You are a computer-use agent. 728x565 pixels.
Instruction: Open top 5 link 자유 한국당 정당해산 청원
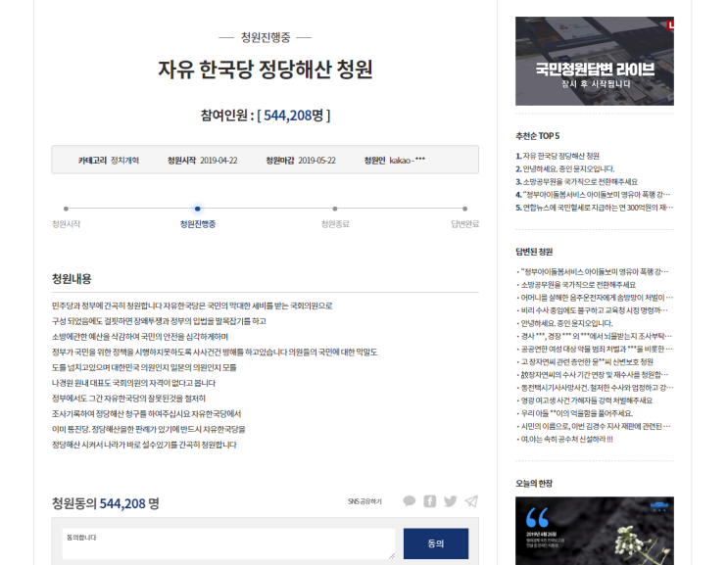[x=560, y=156]
